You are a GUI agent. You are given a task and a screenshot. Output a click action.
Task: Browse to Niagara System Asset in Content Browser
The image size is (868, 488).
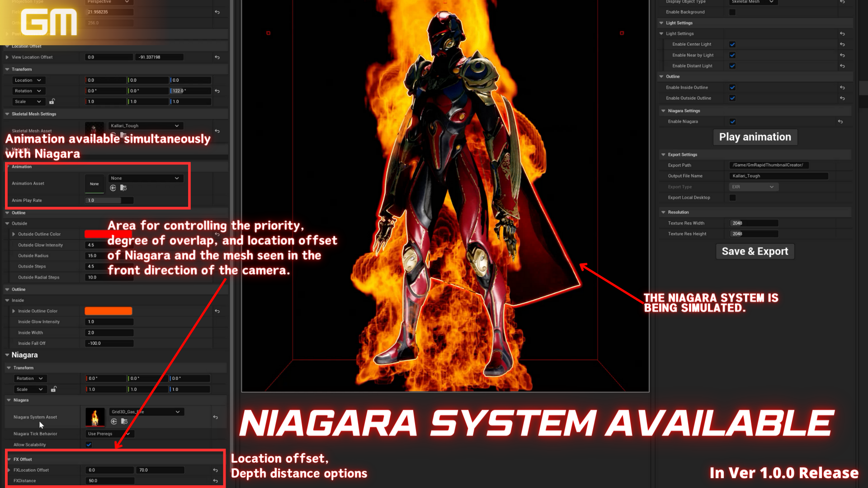click(x=124, y=422)
